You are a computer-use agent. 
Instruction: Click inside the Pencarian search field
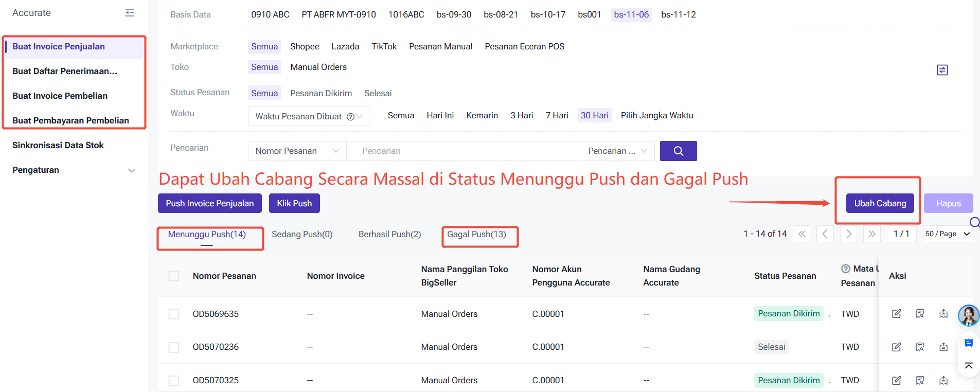tap(463, 151)
